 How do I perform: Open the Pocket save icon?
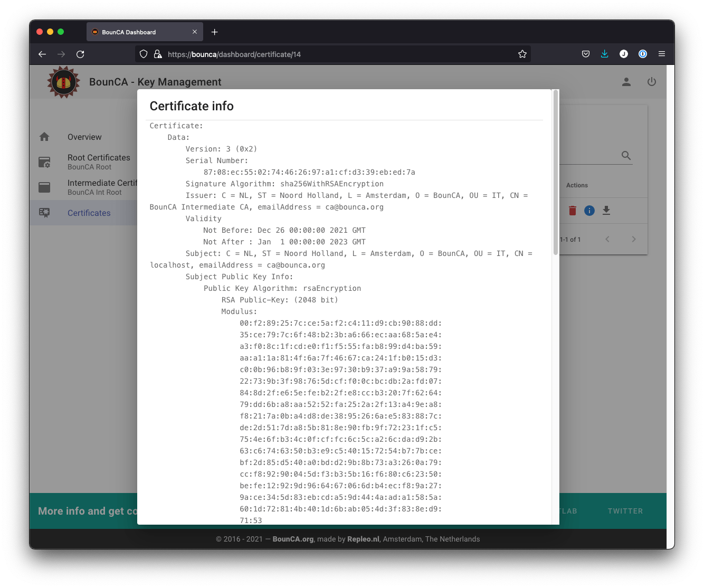pyautogui.click(x=586, y=54)
